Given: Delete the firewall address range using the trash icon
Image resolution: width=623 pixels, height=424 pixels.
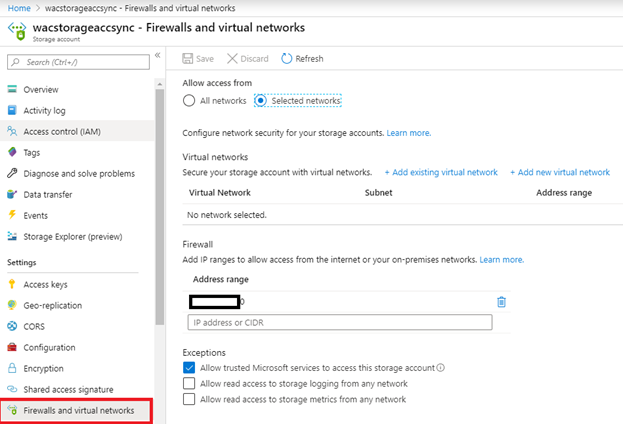Looking at the screenshot, I should click(x=501, y=302).
